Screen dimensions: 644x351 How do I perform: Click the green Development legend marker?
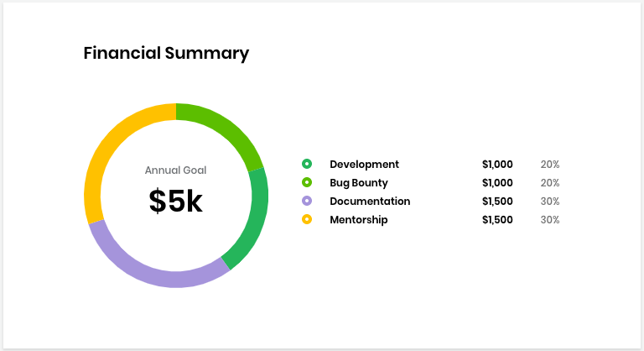[307, 165]
